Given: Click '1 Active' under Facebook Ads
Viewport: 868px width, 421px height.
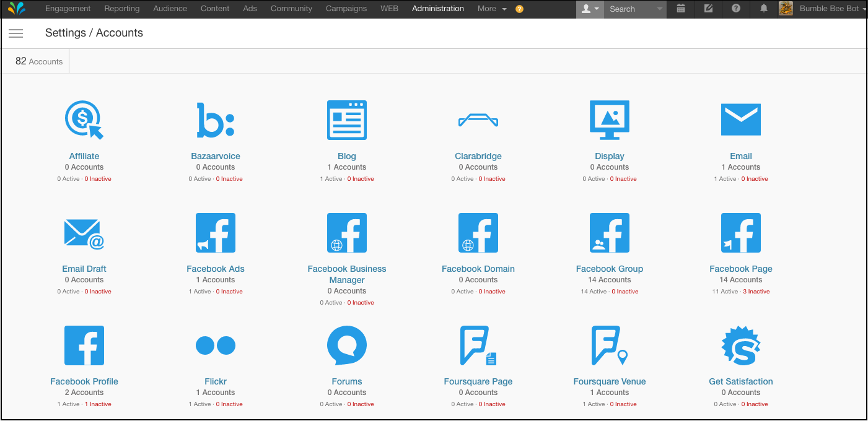Looking at the screenshot, I should pyautogui.click(x=200, y=292).
